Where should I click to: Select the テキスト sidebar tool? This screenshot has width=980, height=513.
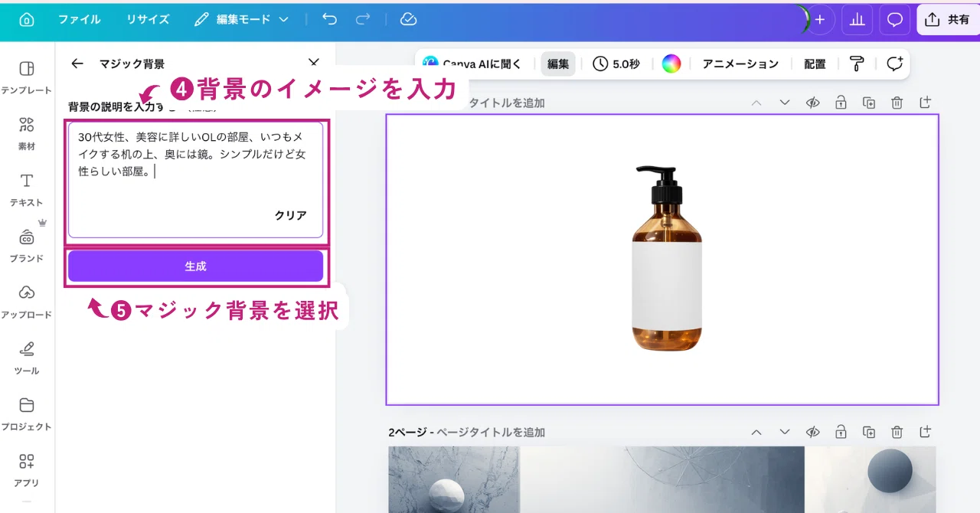[27, 189]
